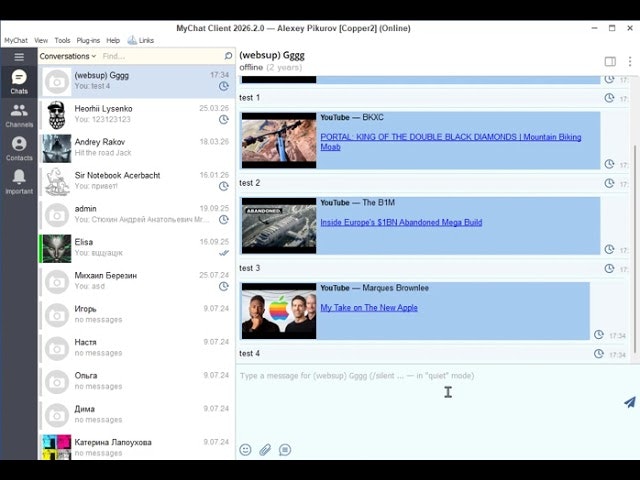Open the Elisa conversation
This screenshot has height=480, width=640.
point(137,249)
